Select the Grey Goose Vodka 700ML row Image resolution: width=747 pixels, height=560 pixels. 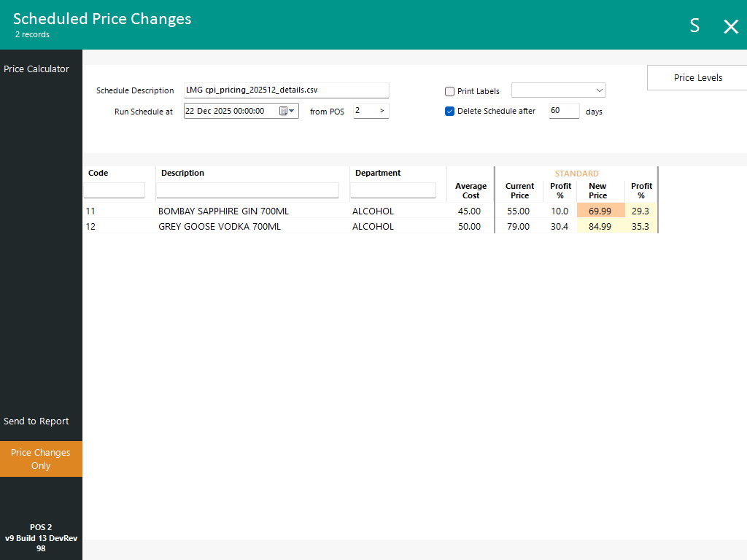coord(219,227)
